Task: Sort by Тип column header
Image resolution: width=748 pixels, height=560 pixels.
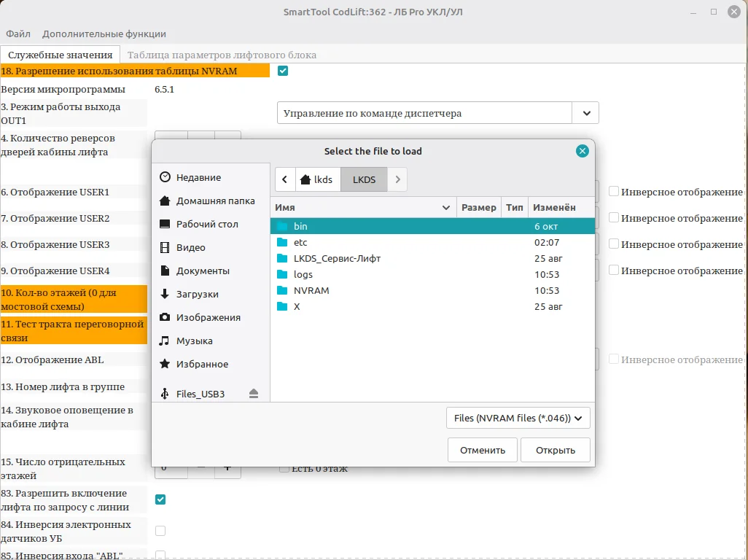Action: [x=514, y=208]
